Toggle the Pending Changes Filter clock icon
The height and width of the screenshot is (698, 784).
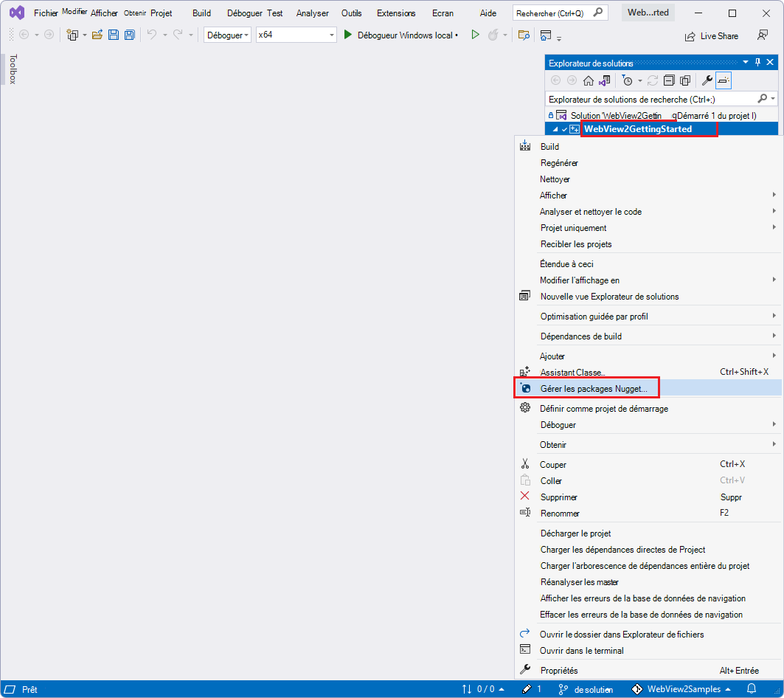tap(628, 80)
